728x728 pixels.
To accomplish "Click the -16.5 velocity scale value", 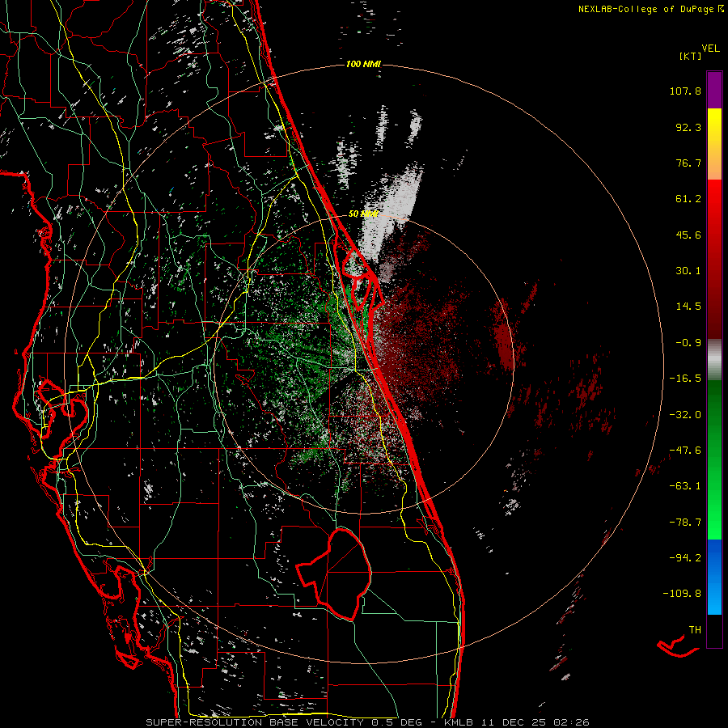I will point(685,379).
